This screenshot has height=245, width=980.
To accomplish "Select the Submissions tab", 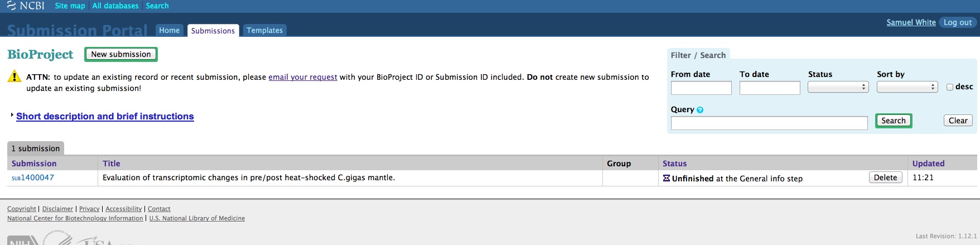I will pos(213,31).
